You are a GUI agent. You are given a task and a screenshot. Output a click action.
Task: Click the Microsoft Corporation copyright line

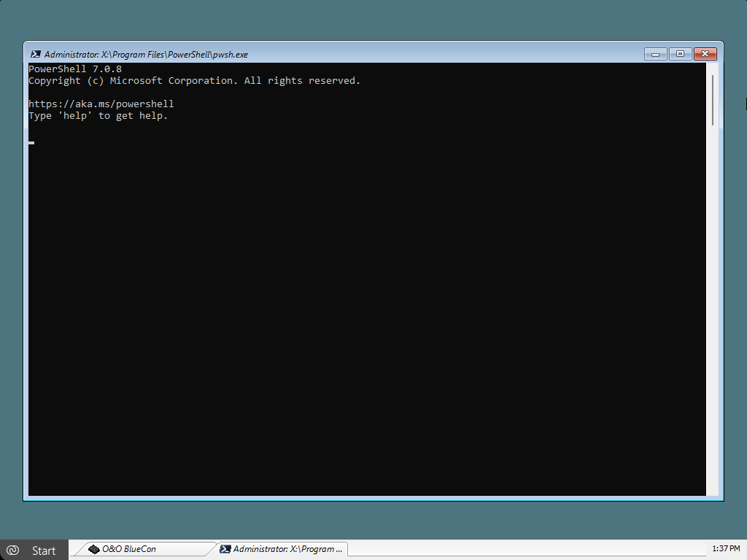194,81
